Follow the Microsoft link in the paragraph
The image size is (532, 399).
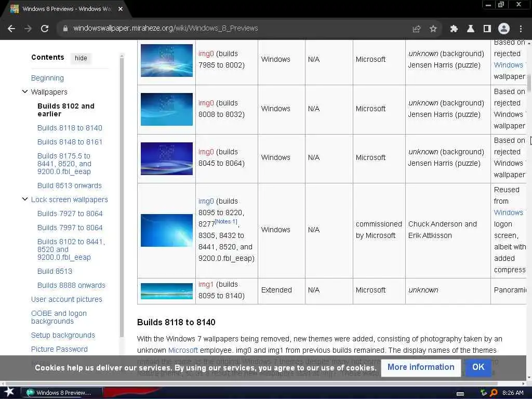[183, 350]
